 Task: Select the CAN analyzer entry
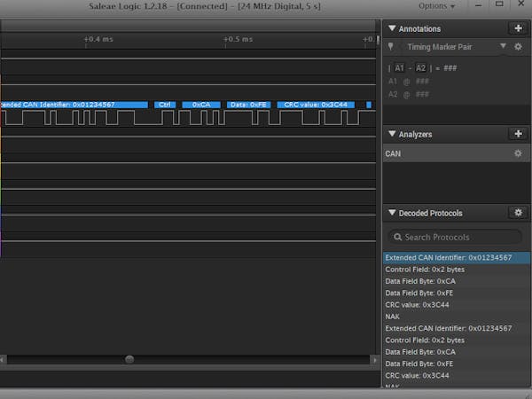coord(393,153)
